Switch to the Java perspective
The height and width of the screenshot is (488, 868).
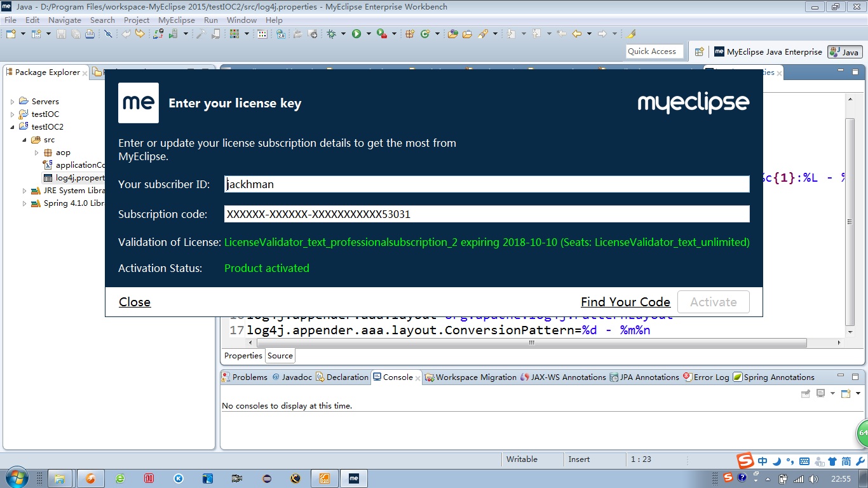pos(844,52)
